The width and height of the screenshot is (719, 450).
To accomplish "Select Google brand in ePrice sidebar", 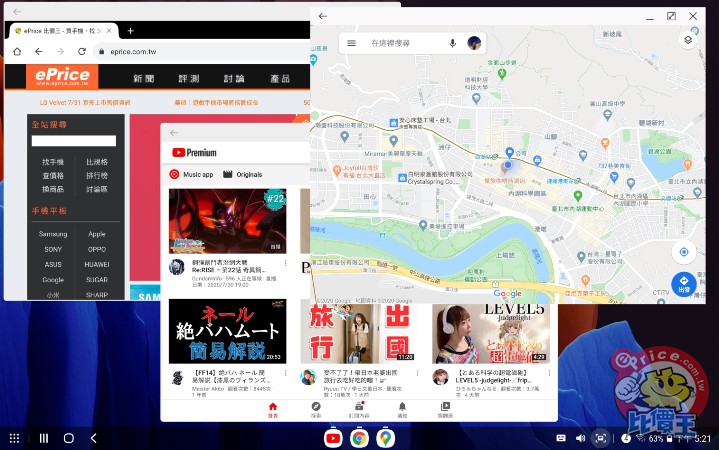I will coord(53,280).
